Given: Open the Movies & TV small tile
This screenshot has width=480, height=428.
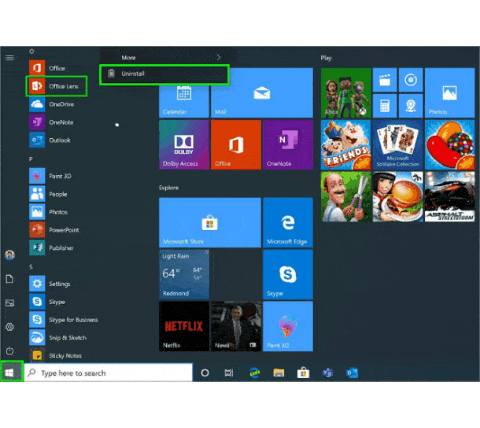Looking at the screenshot, I should pyautogui.click(x=385, y=80).
